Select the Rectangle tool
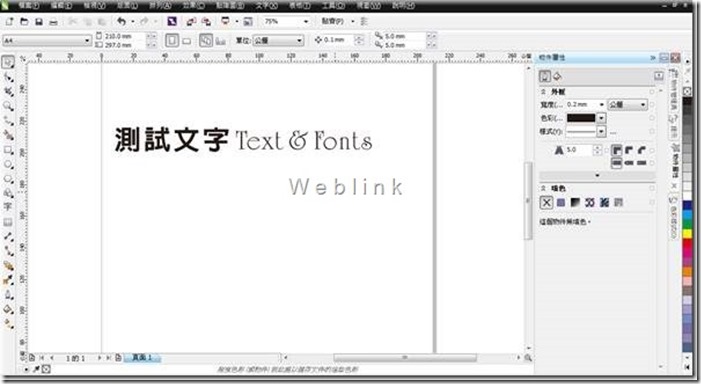This screenshot has height=384, width=701. 8,150
